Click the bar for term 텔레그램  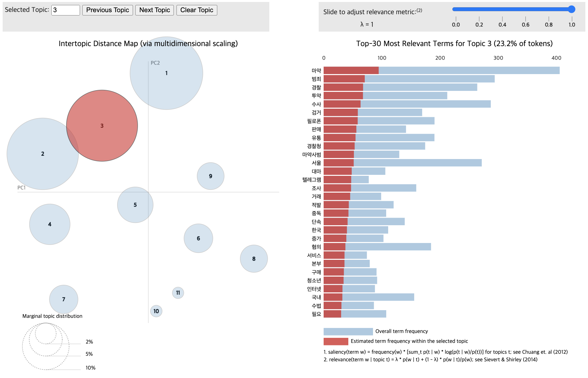(x=346, y=179)
